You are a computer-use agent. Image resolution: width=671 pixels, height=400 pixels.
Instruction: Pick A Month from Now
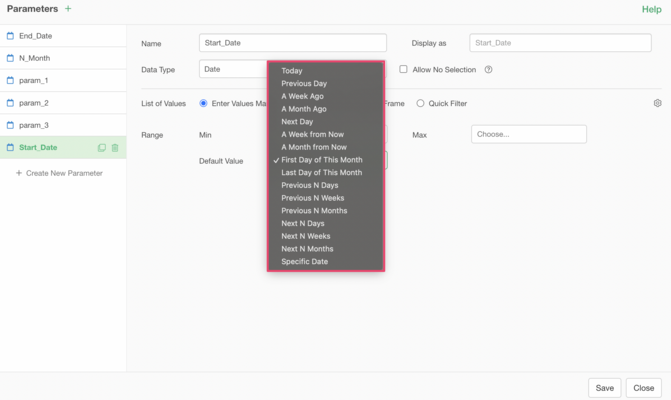[326, 147]
